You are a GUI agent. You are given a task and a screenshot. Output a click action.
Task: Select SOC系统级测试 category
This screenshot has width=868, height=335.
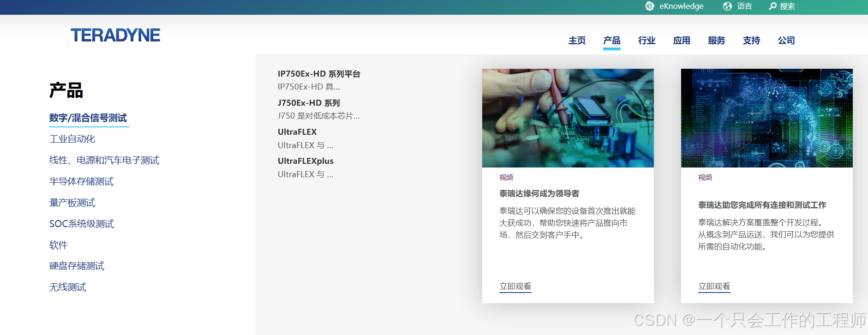click(x=82, y=224)
